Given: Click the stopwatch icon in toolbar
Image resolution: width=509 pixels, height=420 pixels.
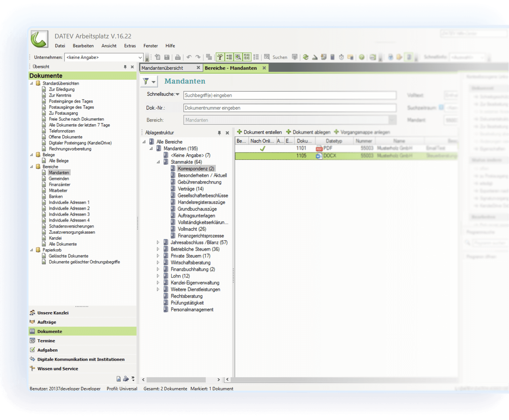Looking at the screenshot, I should pyautogui.click(x=341, y=57).
